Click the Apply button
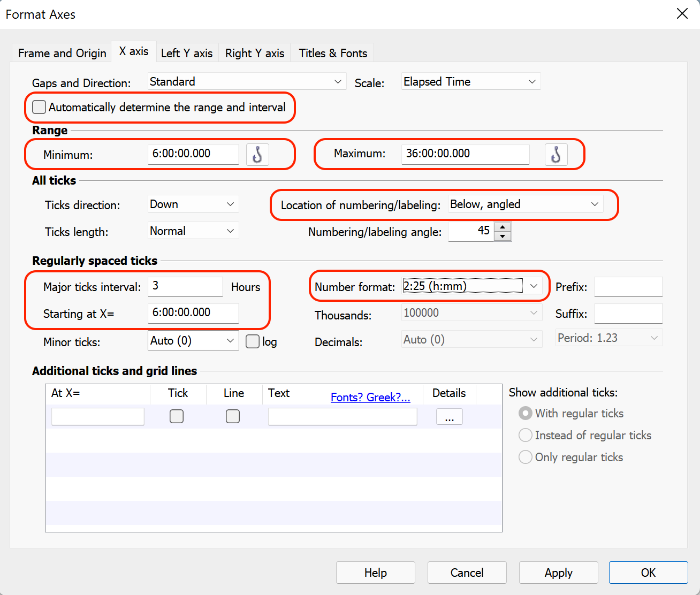The width and height of the screenshot is (700, 595). click(x=559, y=573)
